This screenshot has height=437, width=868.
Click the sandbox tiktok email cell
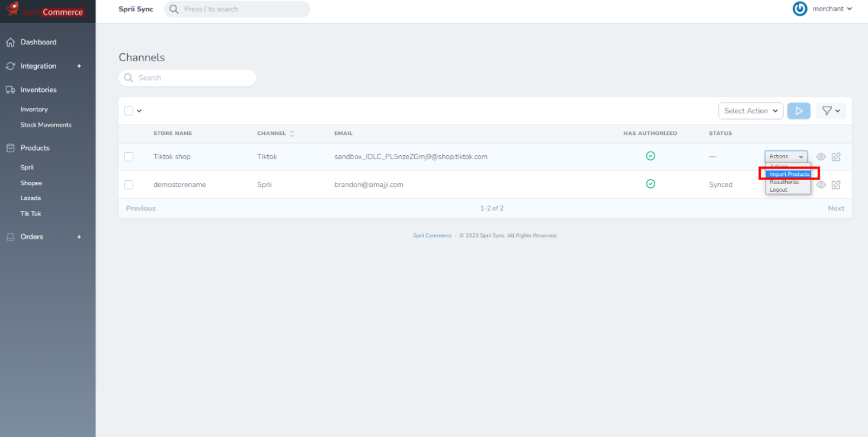point(411,157)
